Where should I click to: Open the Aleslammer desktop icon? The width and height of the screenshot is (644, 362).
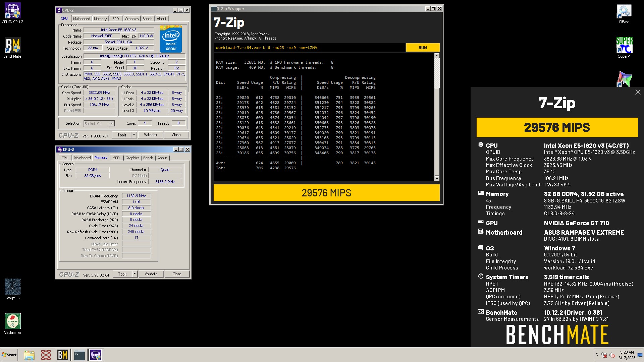click(12, 324)
